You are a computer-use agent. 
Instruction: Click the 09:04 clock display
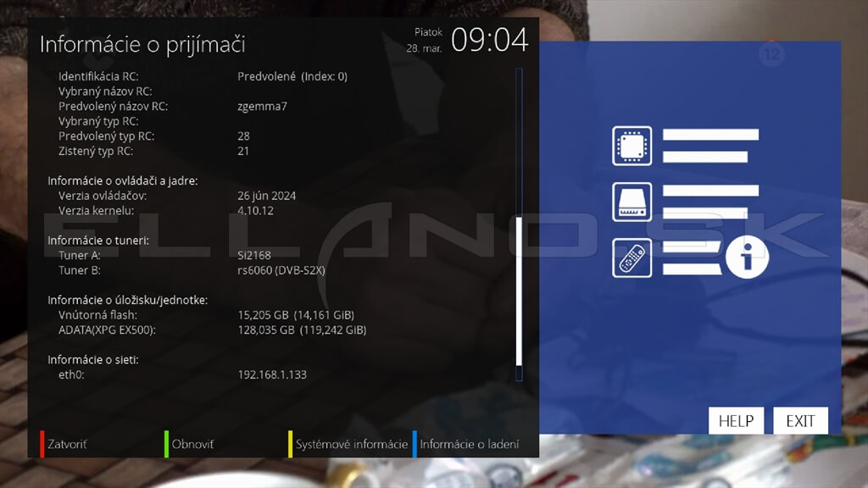[x=489, y=41]
